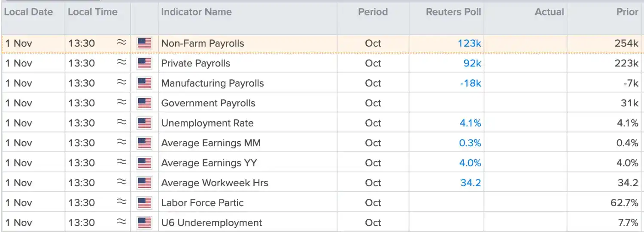Screen dimensions: 644x232
Task: Click the Actual column header
Action: point(549,12)
